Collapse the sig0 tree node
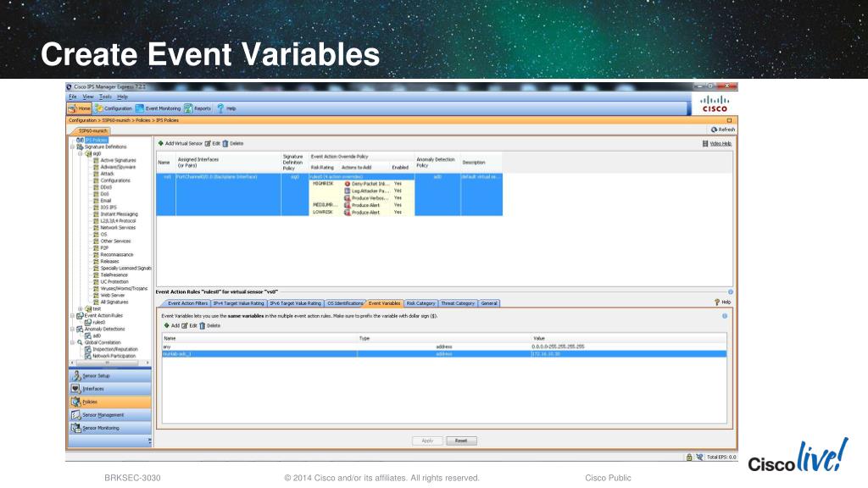Screen dimensions: 868x488 point(81,154)
